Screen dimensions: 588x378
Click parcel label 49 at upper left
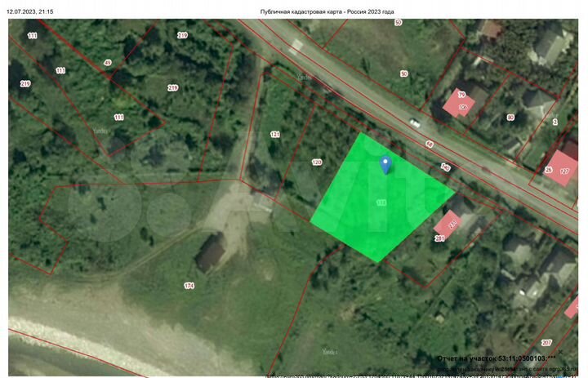click(108, 63)
